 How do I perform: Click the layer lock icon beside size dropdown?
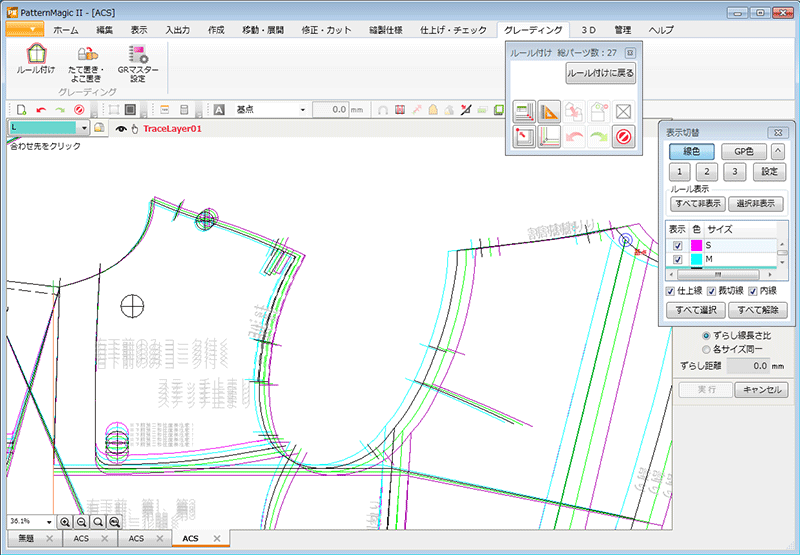(99, 128)
